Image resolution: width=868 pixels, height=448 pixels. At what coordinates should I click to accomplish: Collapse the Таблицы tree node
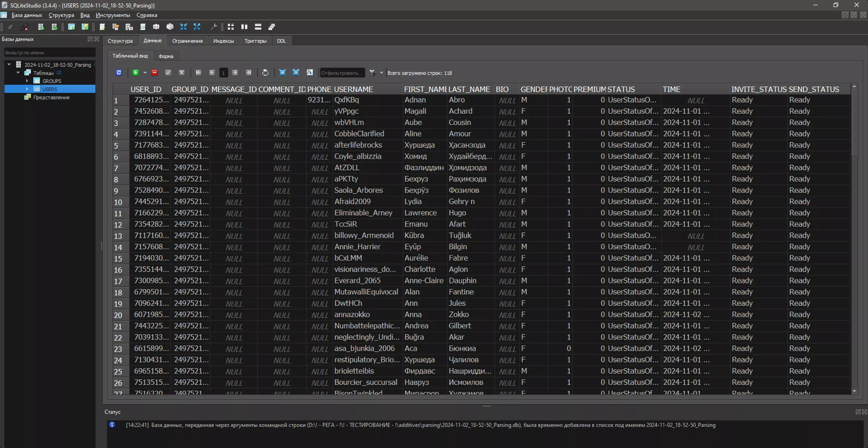click(18, 73)
